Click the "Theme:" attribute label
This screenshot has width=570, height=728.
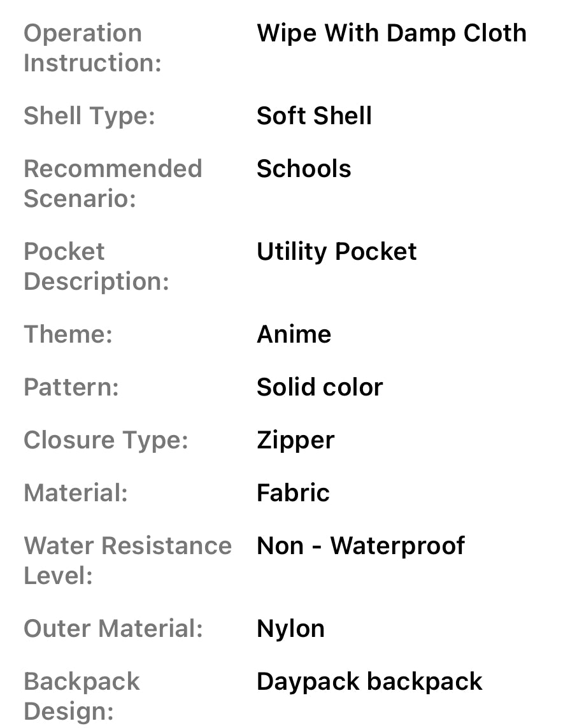tap(68, 334)
